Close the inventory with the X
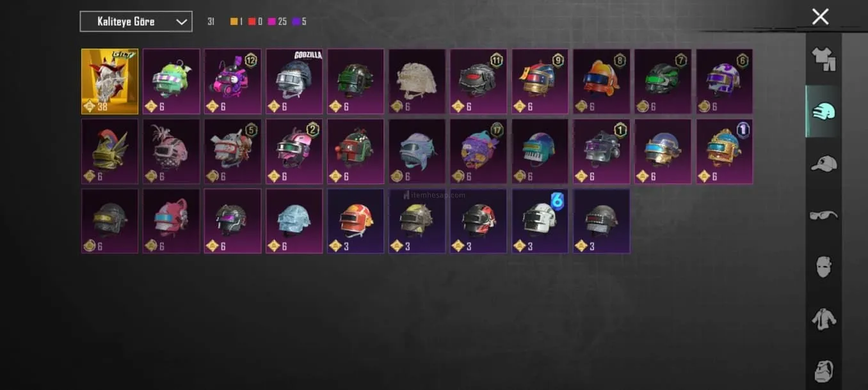868x390 pixels. click(x=820, y=17)
